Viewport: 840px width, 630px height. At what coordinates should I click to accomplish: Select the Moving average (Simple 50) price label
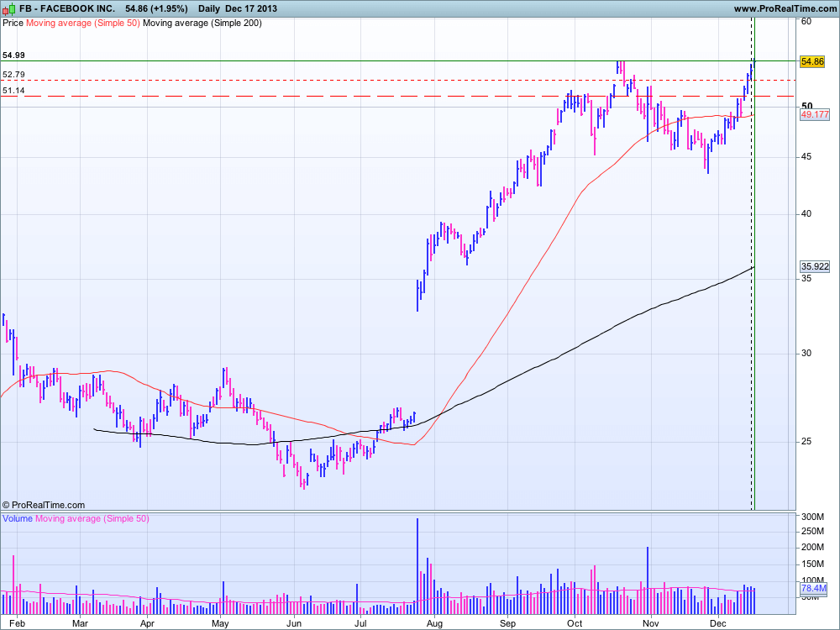83,23
